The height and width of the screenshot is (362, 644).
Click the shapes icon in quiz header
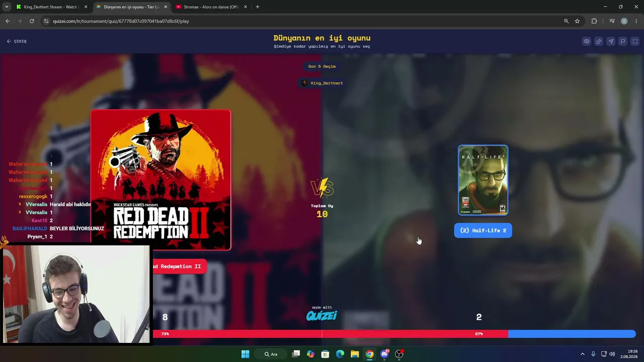pos(599,41)
